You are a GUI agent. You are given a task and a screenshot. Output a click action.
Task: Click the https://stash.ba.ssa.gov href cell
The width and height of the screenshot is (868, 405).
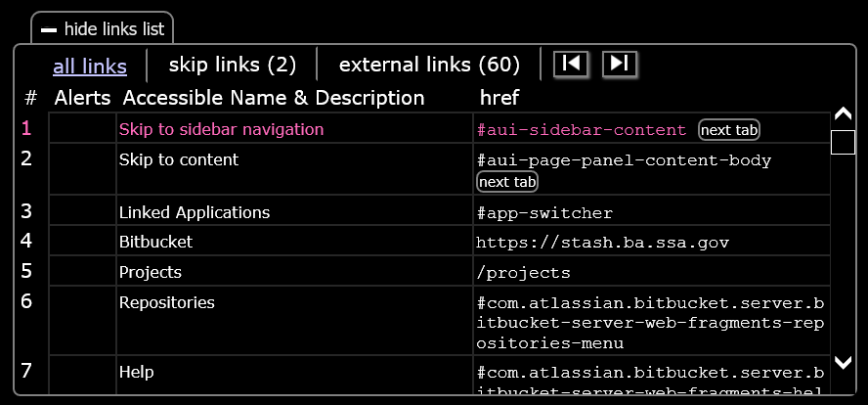click(x=602, y=243)
